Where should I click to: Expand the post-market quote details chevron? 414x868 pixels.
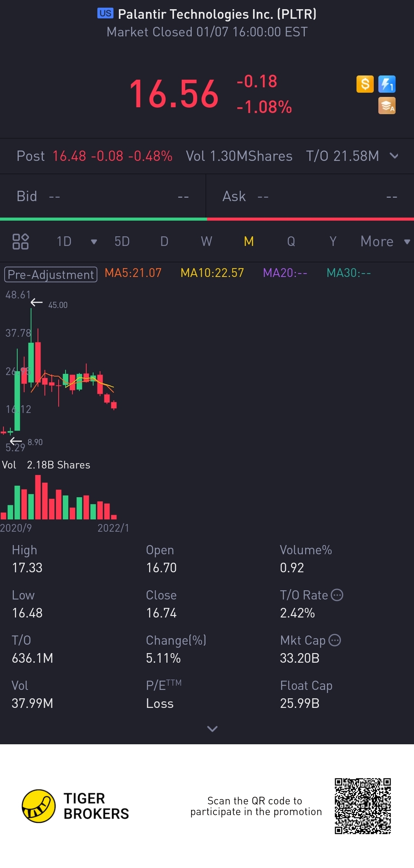pyautogui.click(x=394, y=156)
